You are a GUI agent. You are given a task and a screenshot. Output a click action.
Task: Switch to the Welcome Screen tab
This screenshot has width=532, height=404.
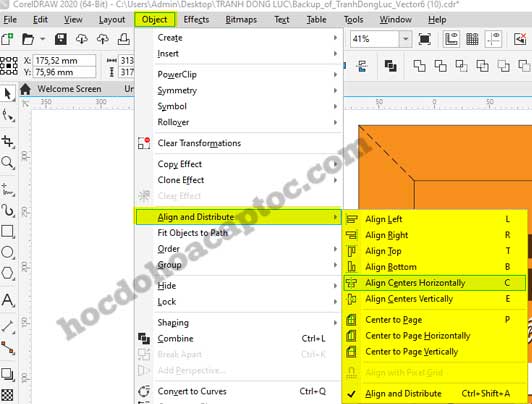tap(69, 89)
